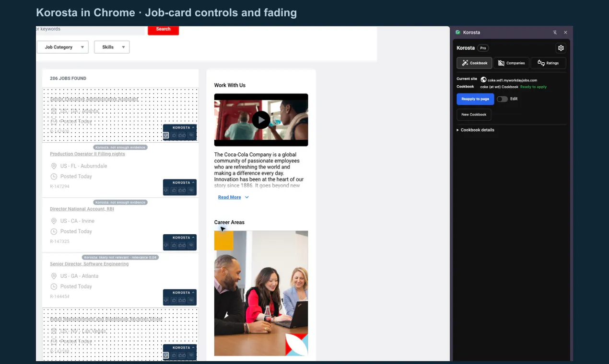Open Korosta settings gear
609x364 pixels.
pos(561,48)
